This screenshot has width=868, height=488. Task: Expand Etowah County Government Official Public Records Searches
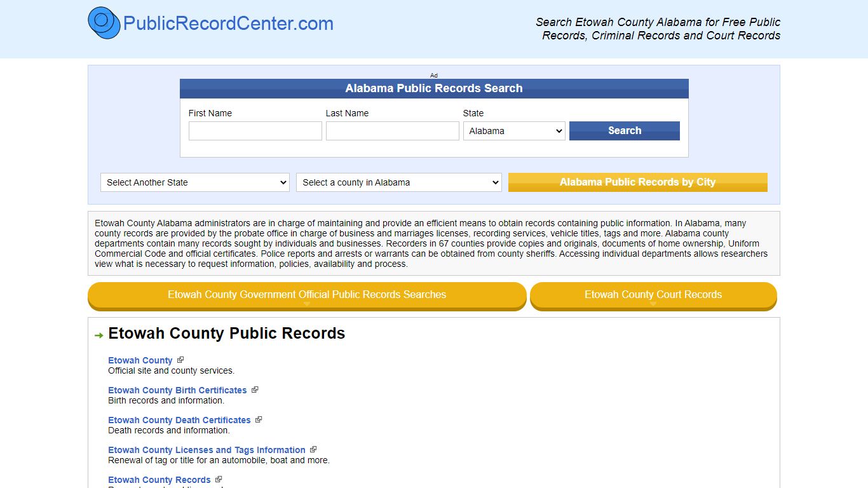(307, 295)
